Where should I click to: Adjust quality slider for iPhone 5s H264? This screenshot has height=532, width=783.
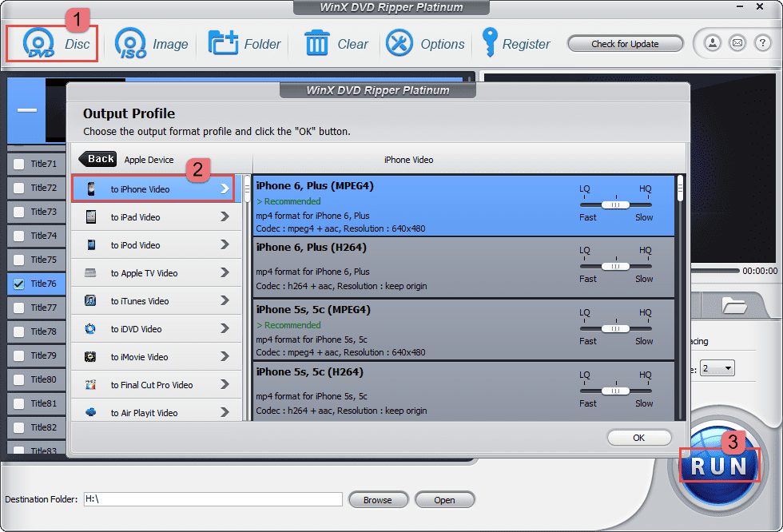(616, 391)
